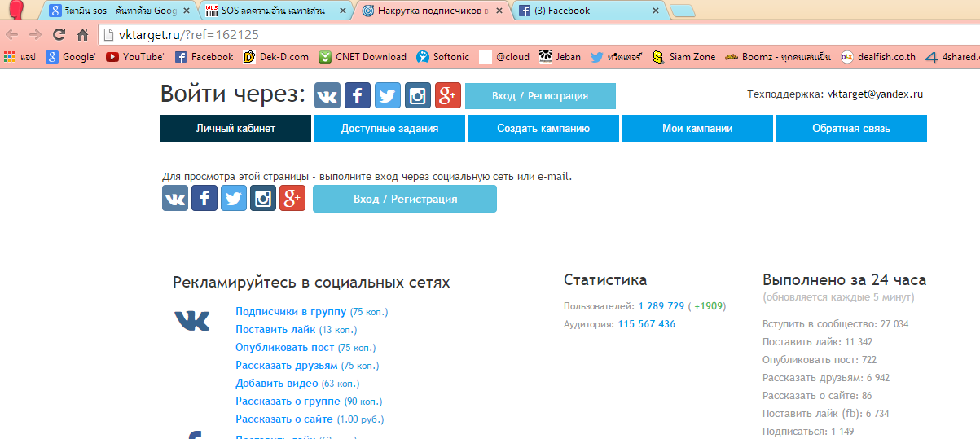Switch to the SOS browser tab

pyautogui.click(x=274, y=11)
